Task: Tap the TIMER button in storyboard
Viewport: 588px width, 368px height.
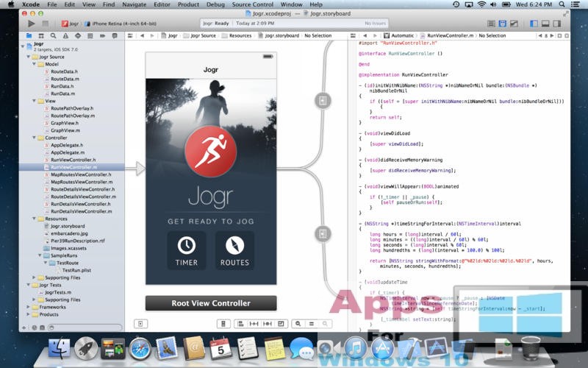Action: [187, 250]
